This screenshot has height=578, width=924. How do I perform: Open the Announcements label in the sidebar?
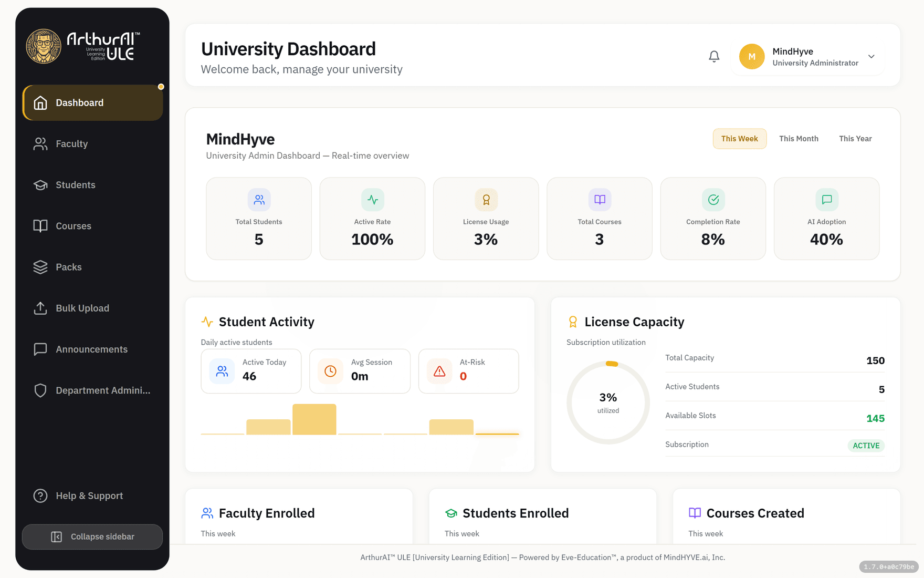92,349
